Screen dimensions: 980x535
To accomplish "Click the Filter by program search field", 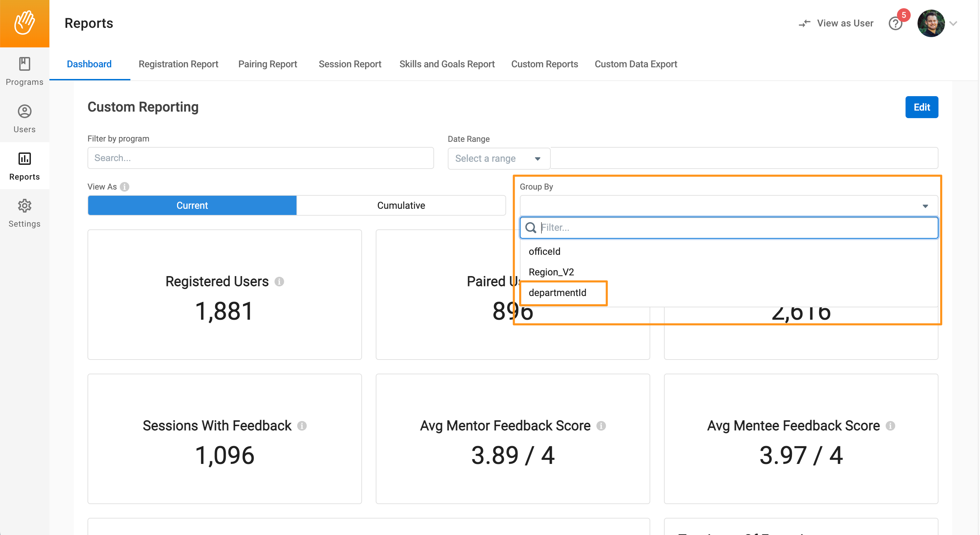I will point(260,158).
